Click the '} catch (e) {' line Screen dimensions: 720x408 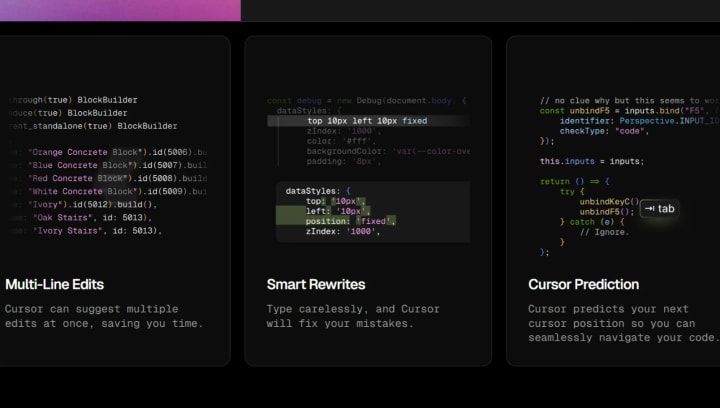[592, 222]
